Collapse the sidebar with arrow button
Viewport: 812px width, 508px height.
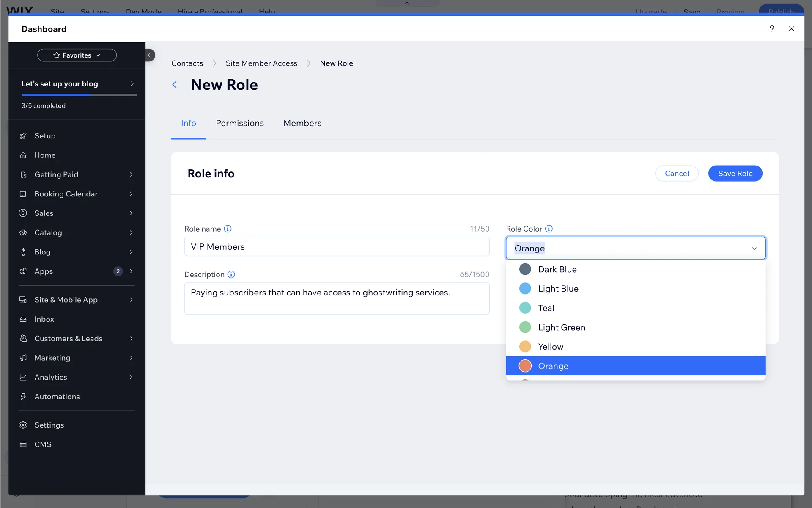pos(149,55)
